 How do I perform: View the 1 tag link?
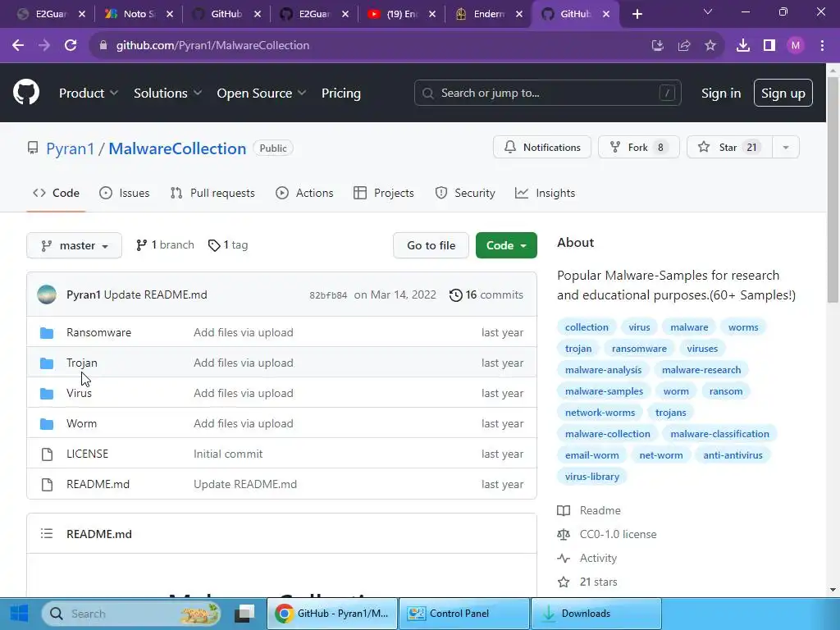point(228,244)
